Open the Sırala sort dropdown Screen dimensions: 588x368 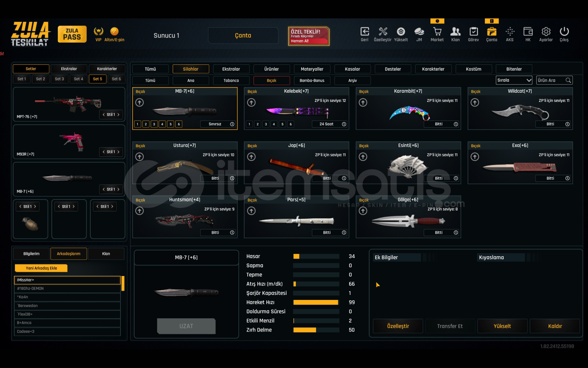(x=514, y=80)
